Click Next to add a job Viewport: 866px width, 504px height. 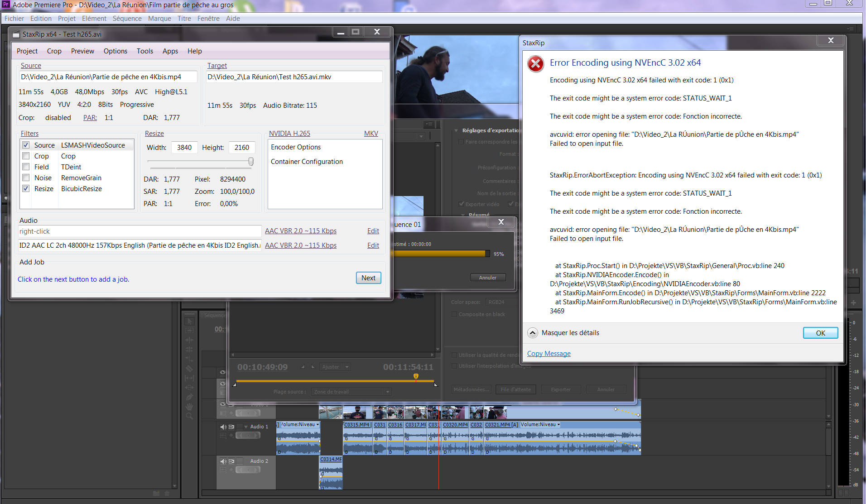[368, 278]
